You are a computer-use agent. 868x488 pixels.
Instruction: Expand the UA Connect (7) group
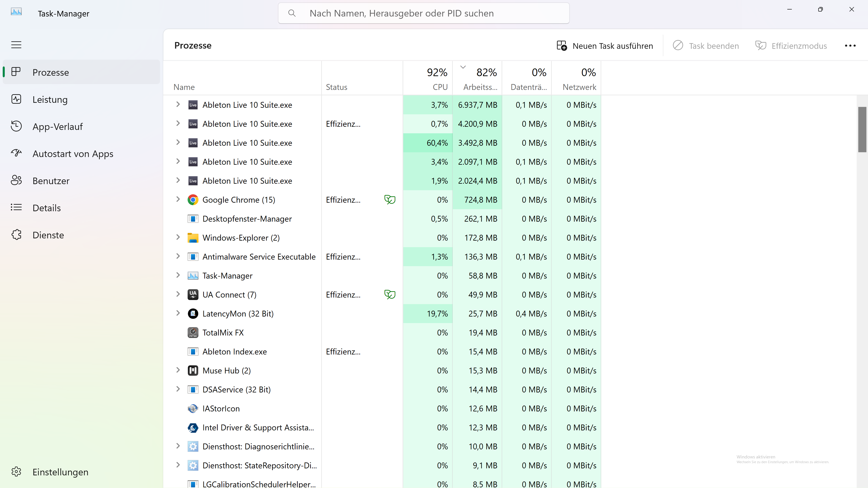(x=178, y=294)
